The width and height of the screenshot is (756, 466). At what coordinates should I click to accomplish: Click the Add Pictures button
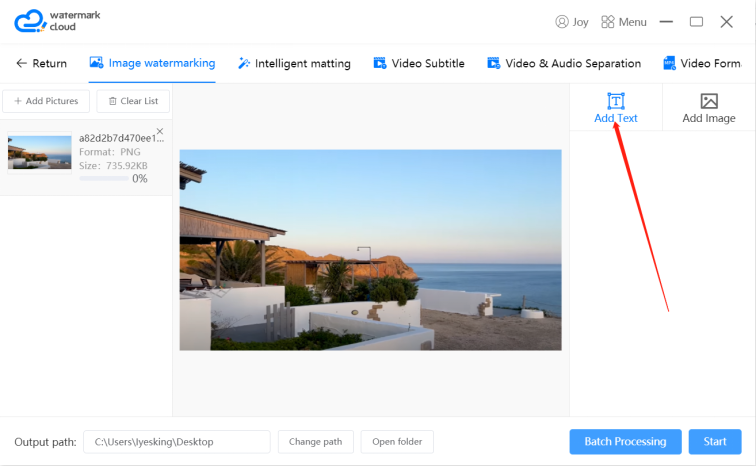click(x=46, y=101)
